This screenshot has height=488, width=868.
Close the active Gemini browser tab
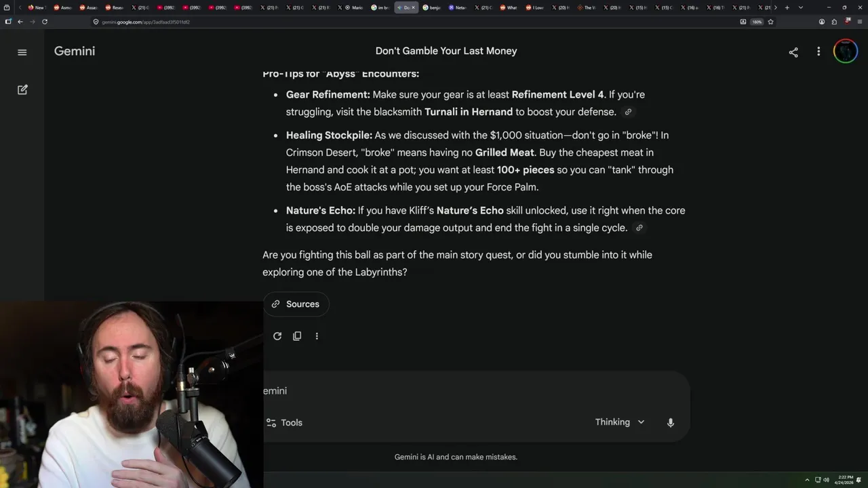click(413, 7)
